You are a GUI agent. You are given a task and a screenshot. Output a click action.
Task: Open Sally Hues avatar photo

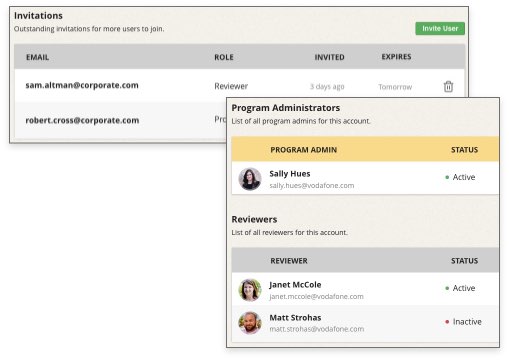(x=250, y=179)
